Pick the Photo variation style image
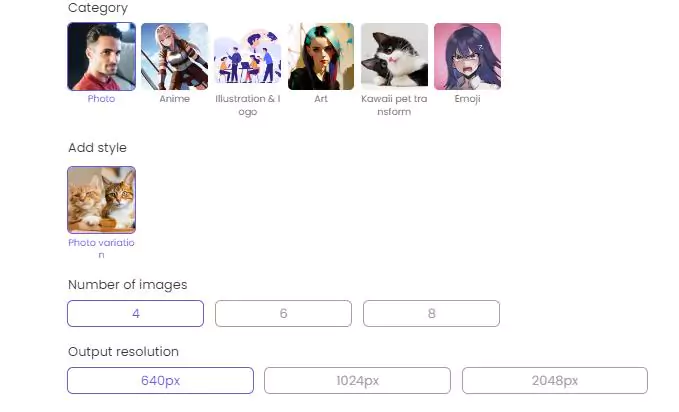Screen dimensions: 679x412 click(x=101, y=200)
